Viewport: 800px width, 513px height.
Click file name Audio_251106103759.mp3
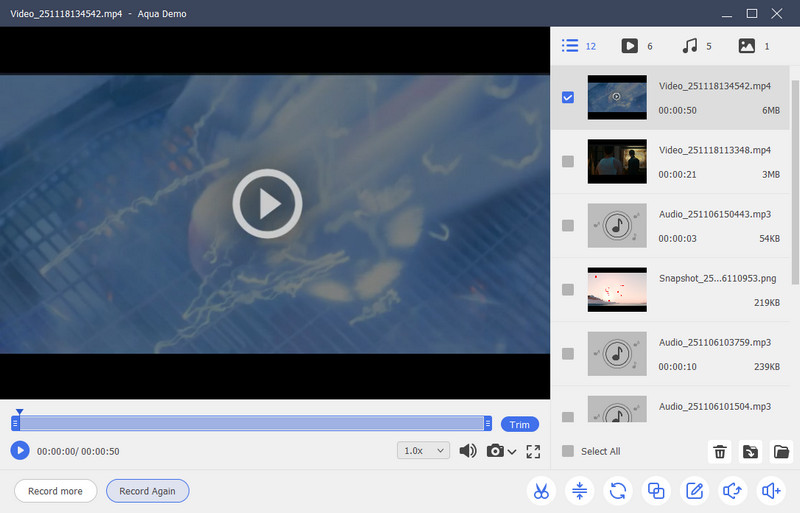714,343
